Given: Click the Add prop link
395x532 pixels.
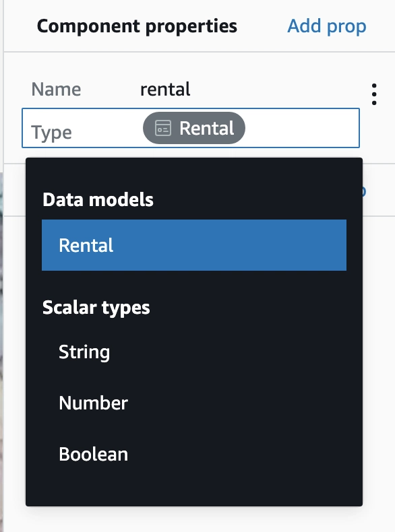Looking at the screenshot, I should point(327,26).
